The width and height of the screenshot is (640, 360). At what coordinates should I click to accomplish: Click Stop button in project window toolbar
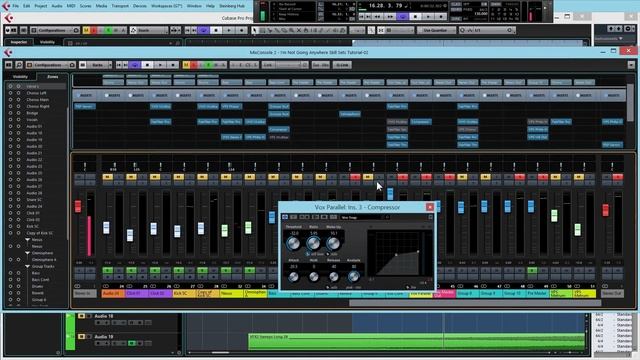point(216,30)
